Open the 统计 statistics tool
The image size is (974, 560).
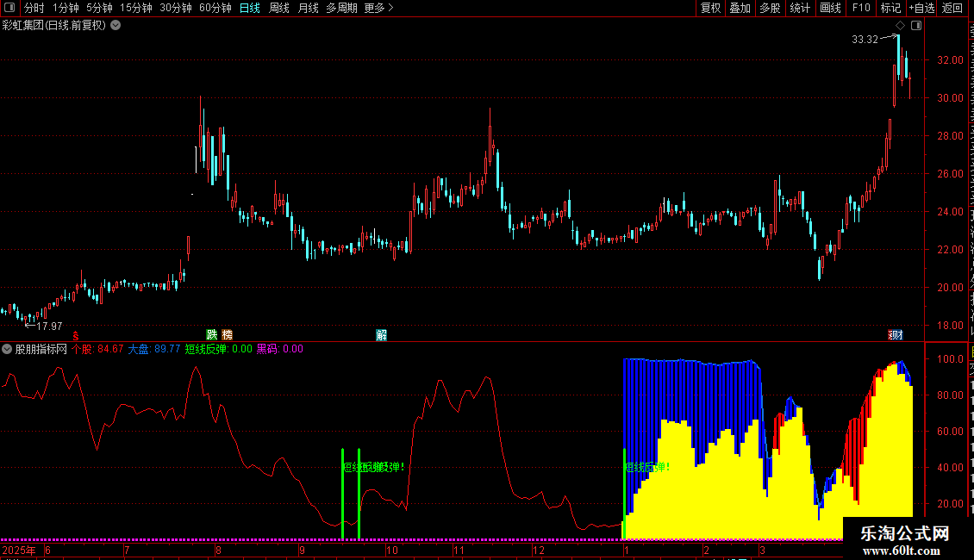click(799, 8)
